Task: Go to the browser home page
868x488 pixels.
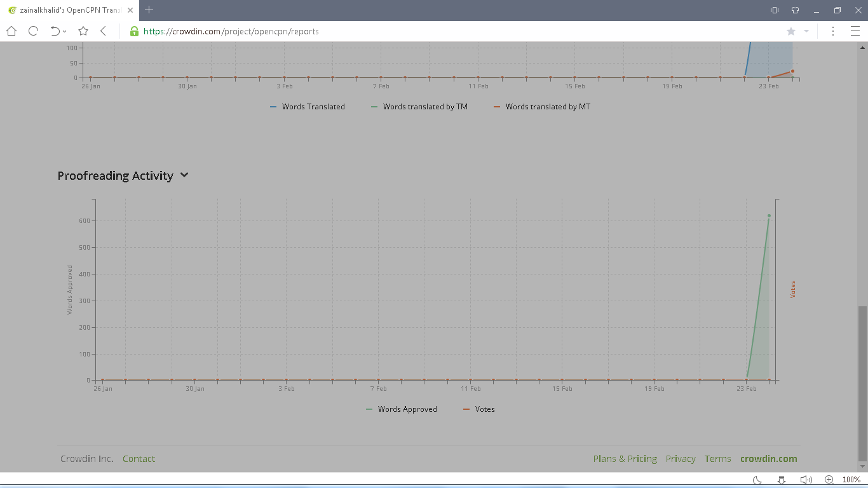Action: tap(11, 31)
